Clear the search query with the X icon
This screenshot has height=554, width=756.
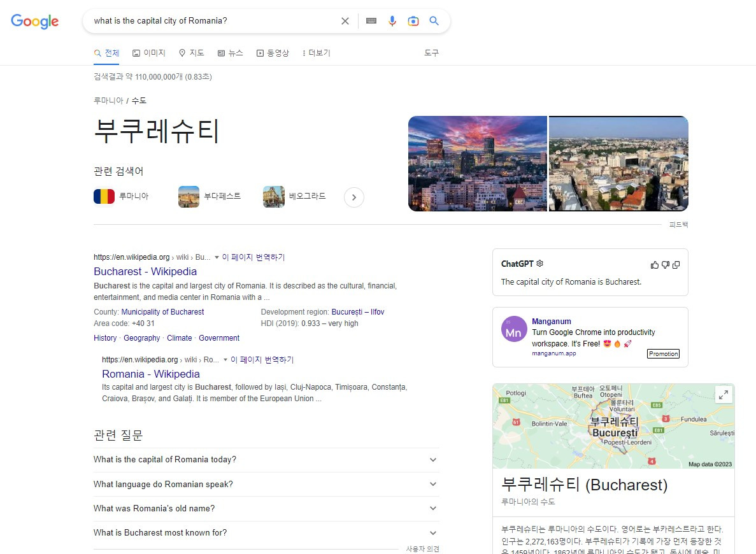[345, 20]
